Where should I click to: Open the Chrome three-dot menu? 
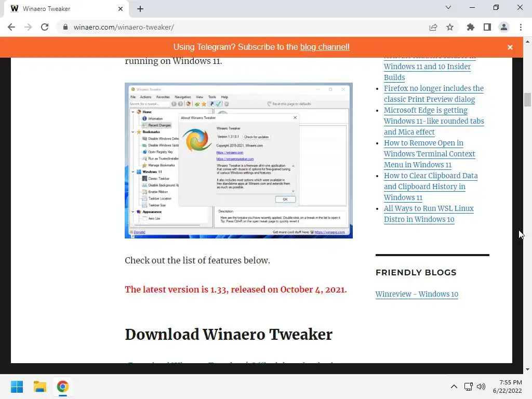point(521,27)
